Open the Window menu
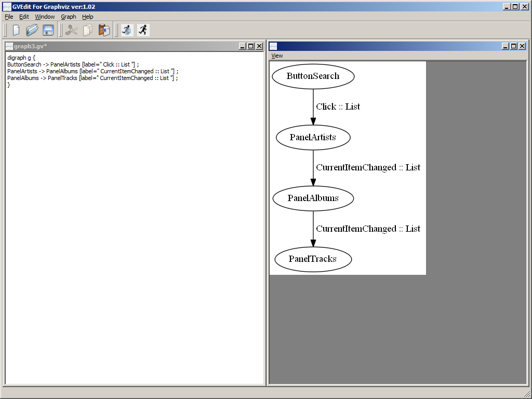Image resolution: width=532 pixels, height=399 pixels. pos(45,17)
